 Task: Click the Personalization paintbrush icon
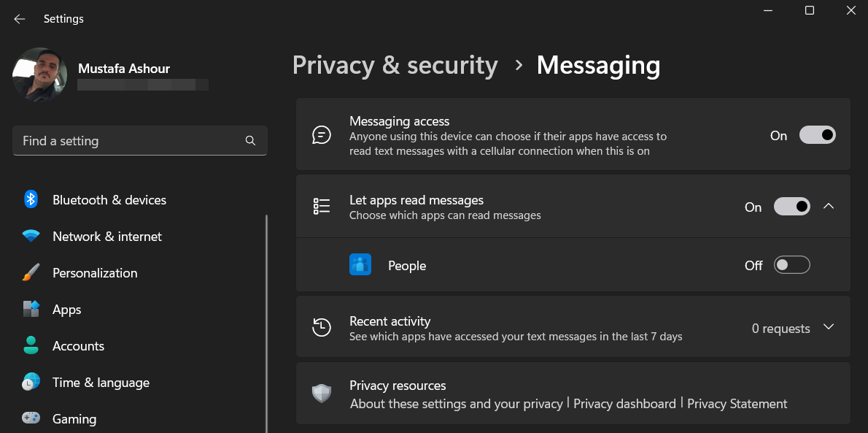coord(31,272)
